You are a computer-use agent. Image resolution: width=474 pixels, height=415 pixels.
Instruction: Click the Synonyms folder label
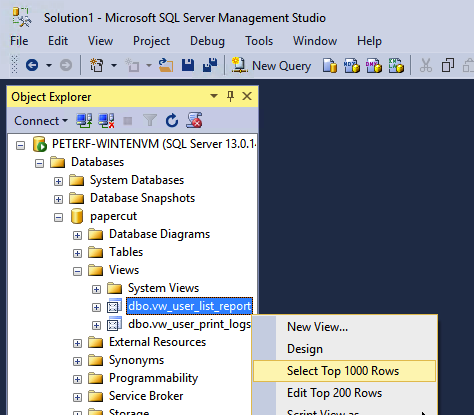(136, 360)
